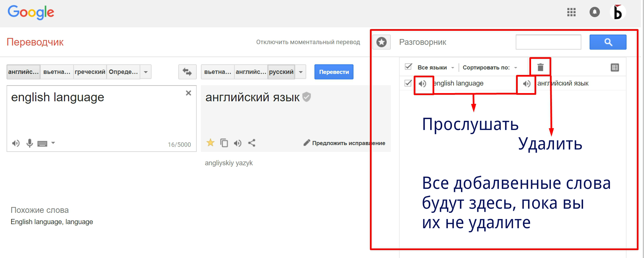Open the account profile avatar
This screenshot has width=644, height=258.
coord(618,12)
